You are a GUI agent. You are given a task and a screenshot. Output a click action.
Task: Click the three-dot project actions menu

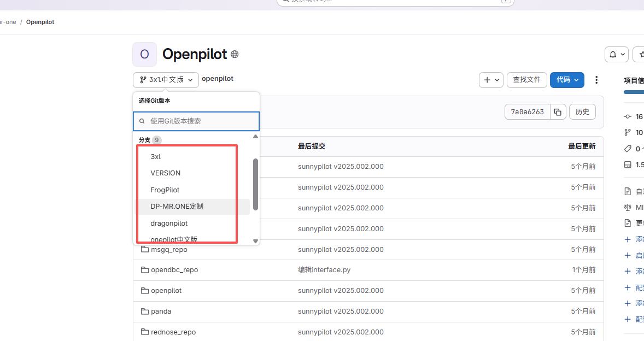click(x=596, y=80)
